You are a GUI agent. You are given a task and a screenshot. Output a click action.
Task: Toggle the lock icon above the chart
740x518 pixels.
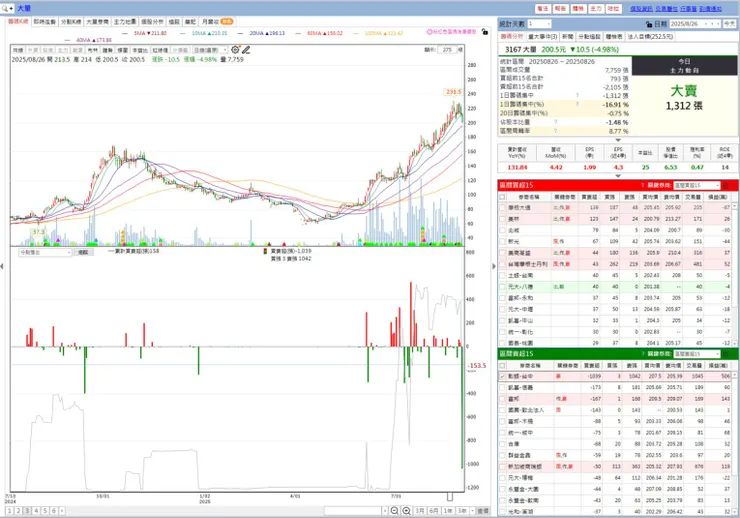pos(485,32)
